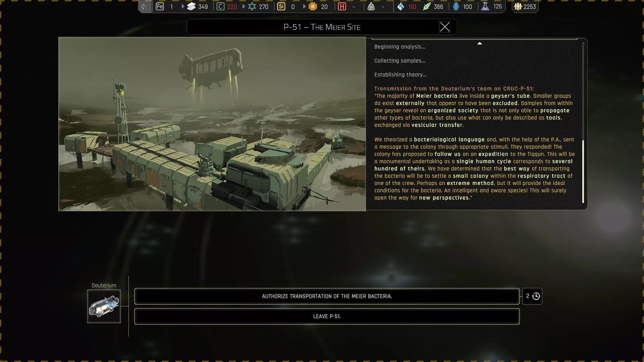644x362 pixels.
Task: Click the Hydrogen (H) resource icon
Action: click(342, 6)
